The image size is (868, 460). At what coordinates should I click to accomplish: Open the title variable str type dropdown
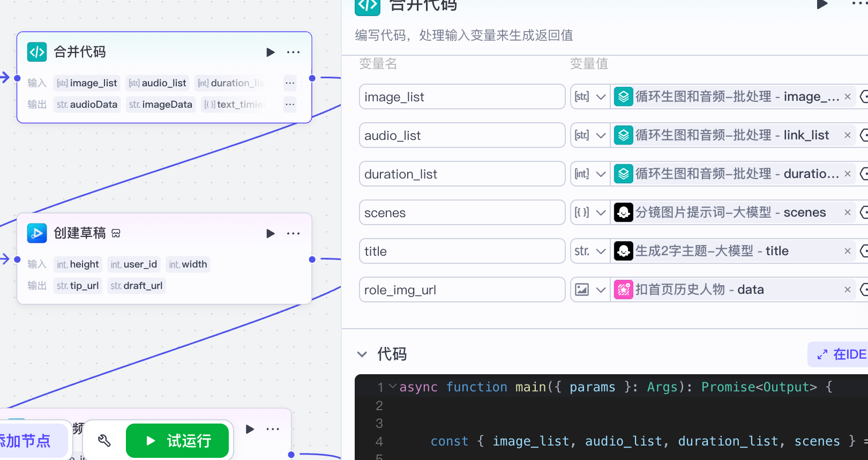pyautogui.click(x=590, y=251)
